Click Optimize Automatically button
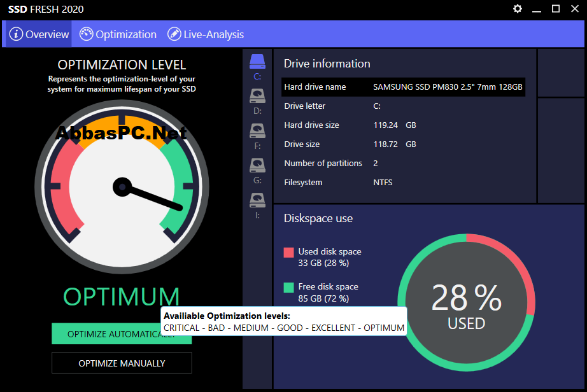587x392 pixels. click(x=122, y=333)
